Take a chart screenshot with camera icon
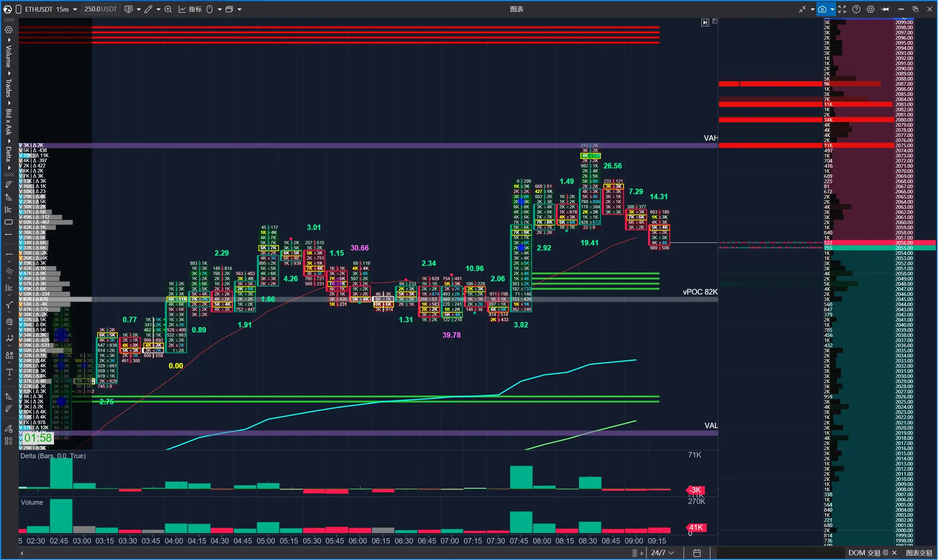This screenshot has width=938, height=560. click(822, 10)
